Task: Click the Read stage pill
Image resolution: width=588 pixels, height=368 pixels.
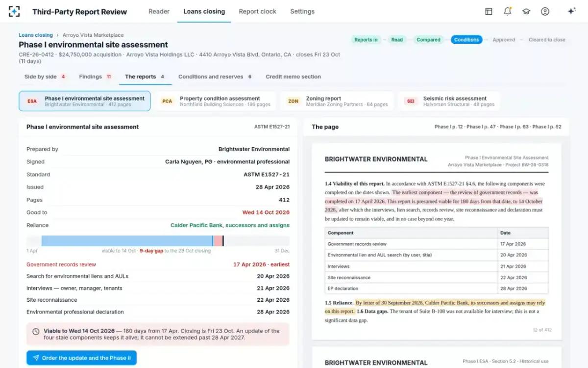Action: pyautogui.click(x=397, y=40)
